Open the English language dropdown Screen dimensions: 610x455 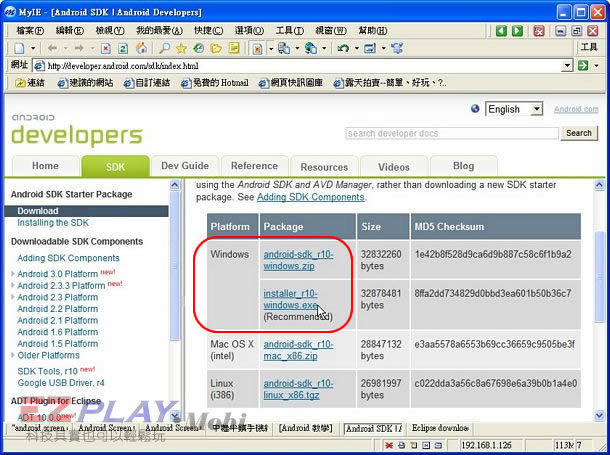tap(536, 109)
